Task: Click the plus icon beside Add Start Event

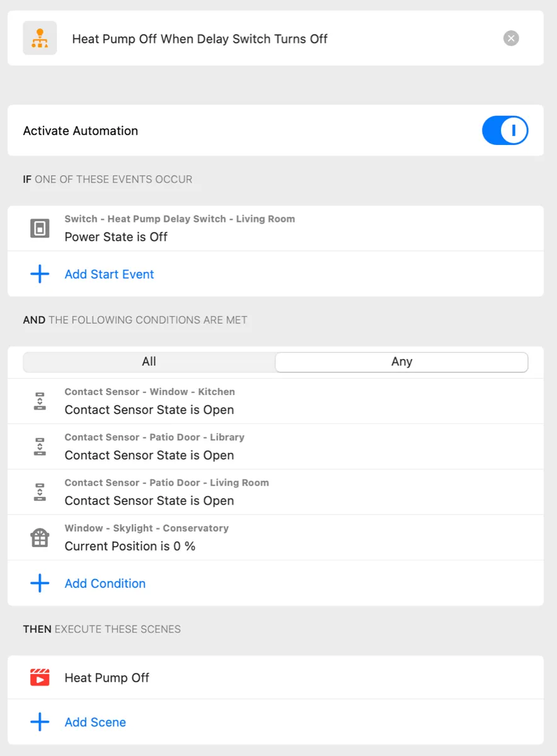Action: coord(40,274)
